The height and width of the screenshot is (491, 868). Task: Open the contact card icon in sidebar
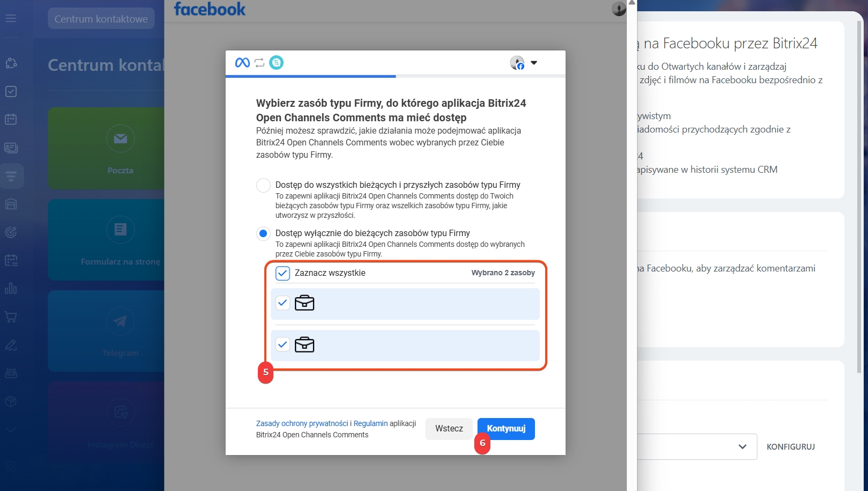[11, 148]
